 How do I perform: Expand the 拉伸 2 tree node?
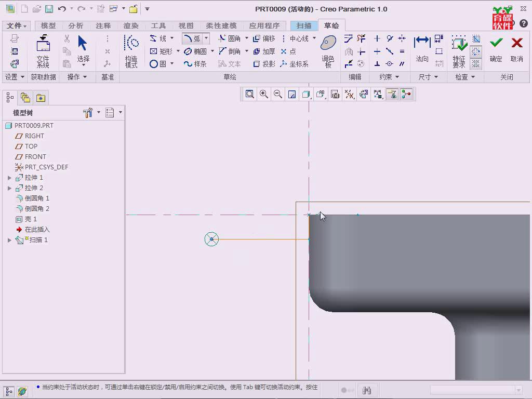tap(9, 188)
